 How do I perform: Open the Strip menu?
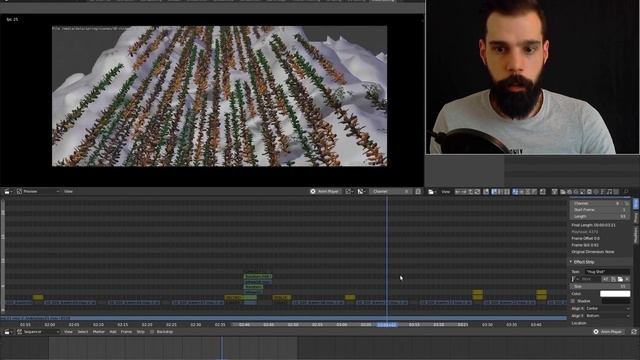tap(140, 332)
